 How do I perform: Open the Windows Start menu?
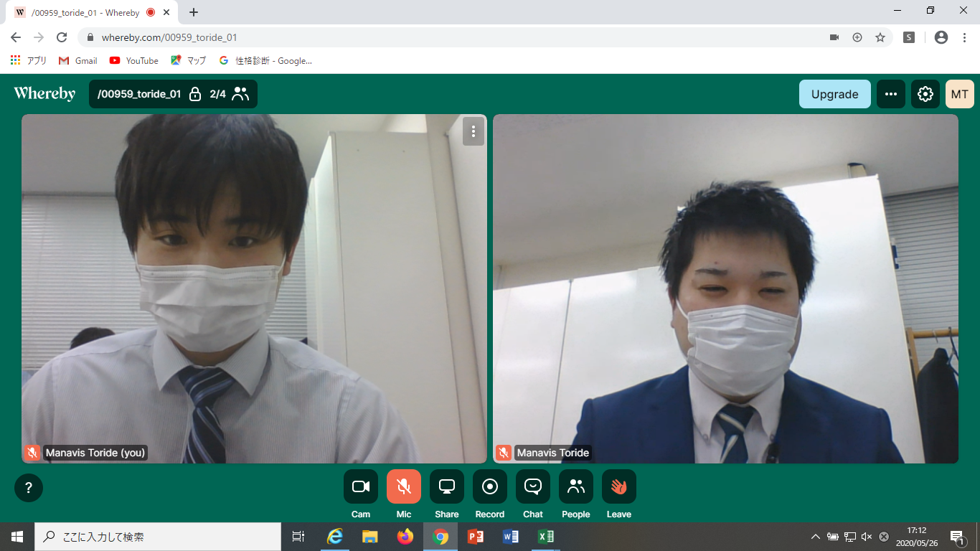tap(17, 537)
